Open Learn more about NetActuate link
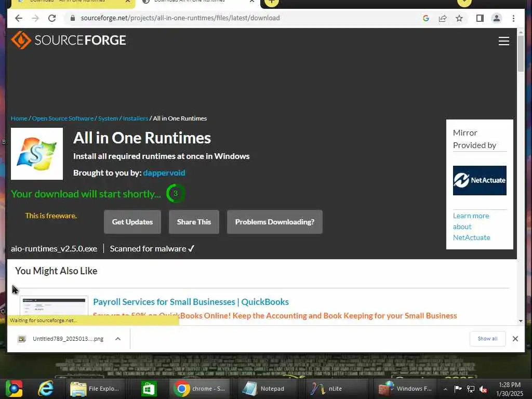532x399 pixels. coord(472,227)
